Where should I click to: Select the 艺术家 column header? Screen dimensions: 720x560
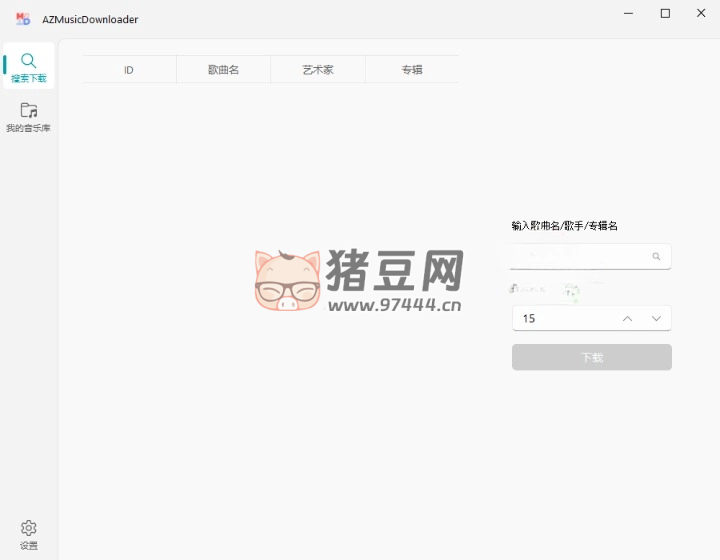pyautogui.click(x=318, y=70)
